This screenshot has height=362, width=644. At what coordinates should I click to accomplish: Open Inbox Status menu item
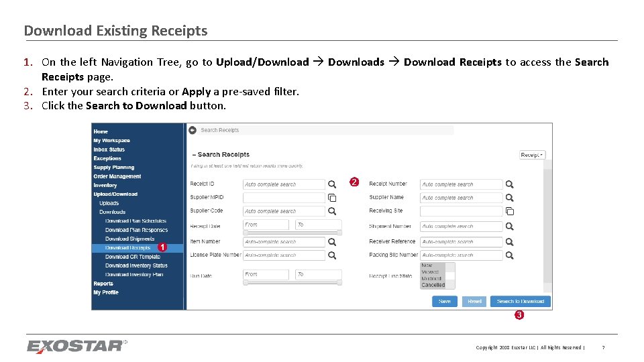[109, 149]
